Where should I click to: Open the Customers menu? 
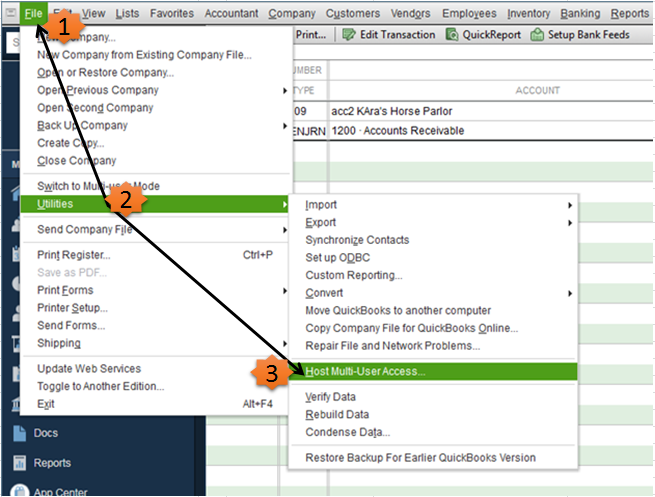tap(353, 13)
